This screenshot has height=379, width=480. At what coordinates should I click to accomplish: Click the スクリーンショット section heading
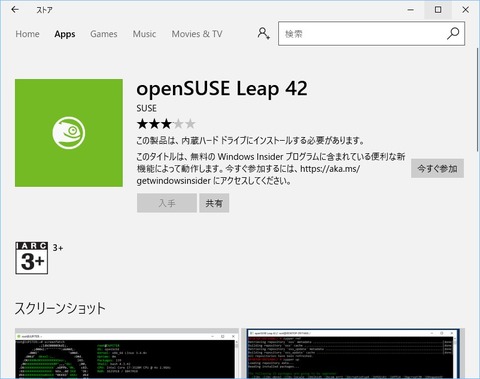point(60,308)
